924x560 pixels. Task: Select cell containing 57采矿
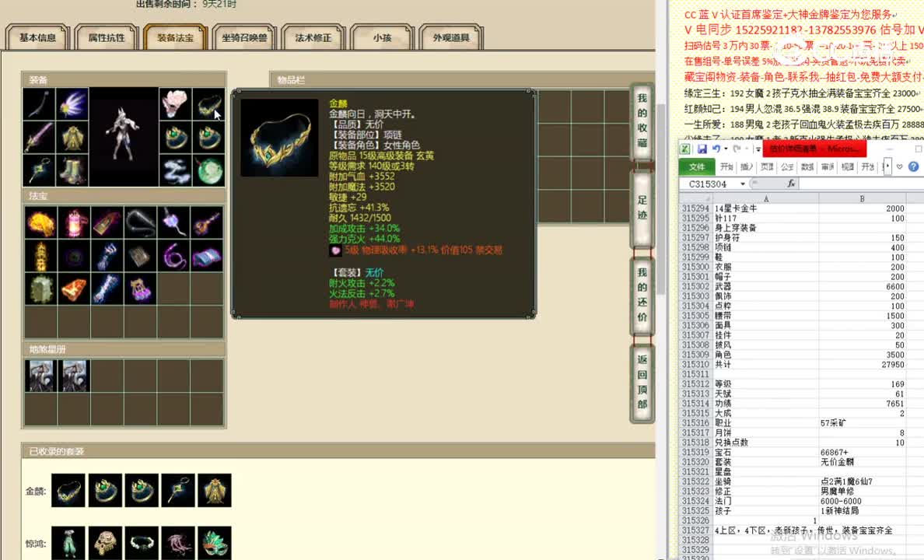click(862, 423)
